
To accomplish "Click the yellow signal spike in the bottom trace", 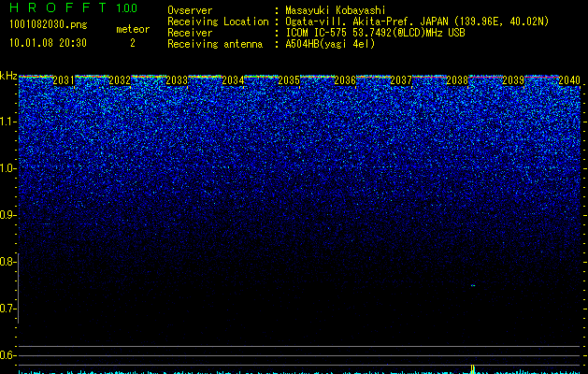I will (472, 369).
